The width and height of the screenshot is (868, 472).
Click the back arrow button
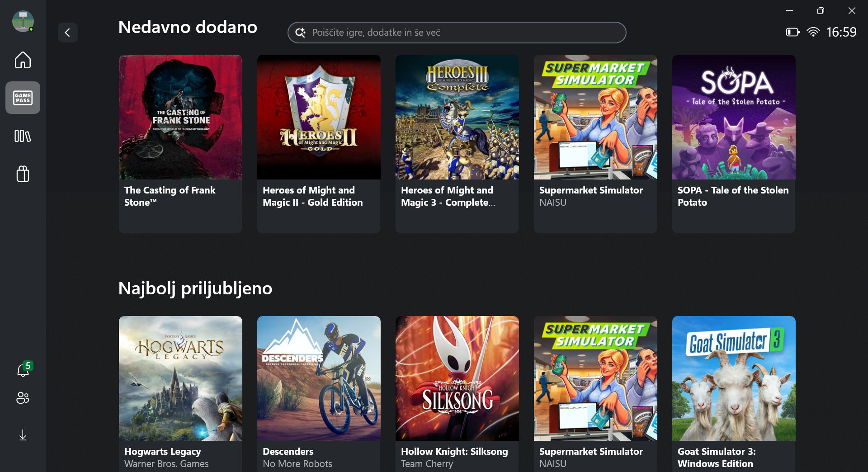point(67,33)
